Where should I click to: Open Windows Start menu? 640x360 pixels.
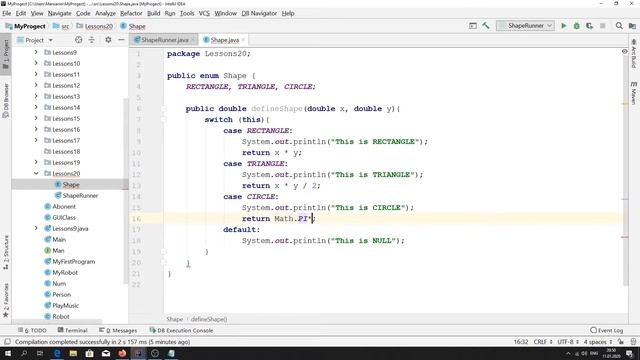[x=7, y=353]
